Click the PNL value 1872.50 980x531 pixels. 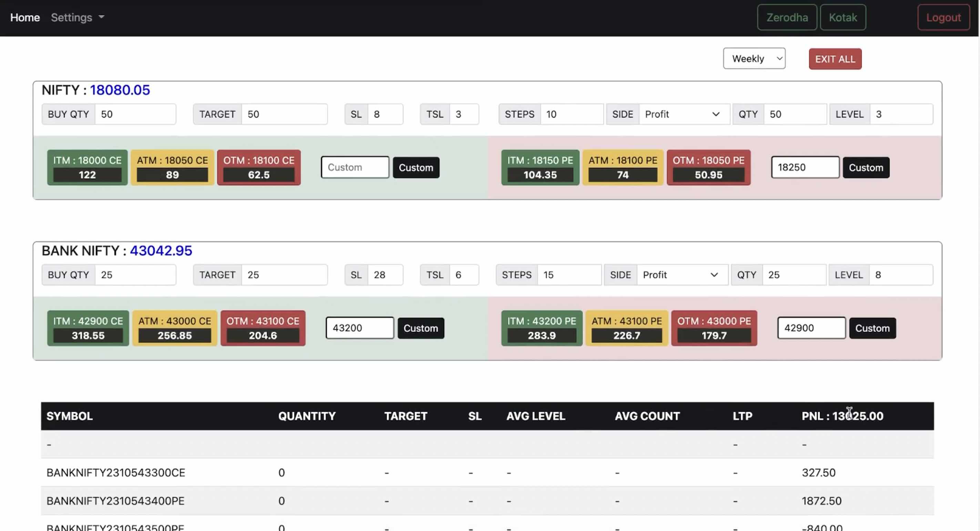(x=822, y=501)
